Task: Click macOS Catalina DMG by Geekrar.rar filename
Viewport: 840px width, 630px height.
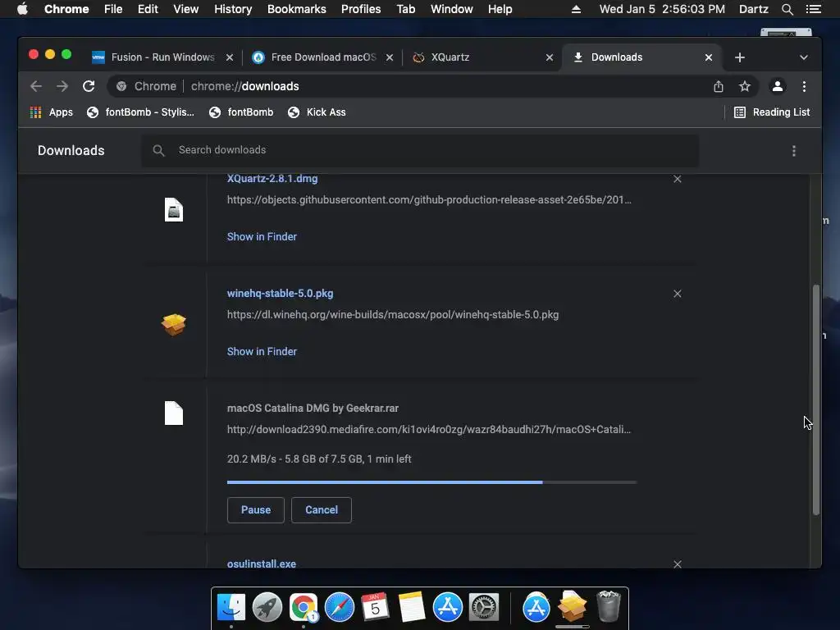Action: (313, 409)
